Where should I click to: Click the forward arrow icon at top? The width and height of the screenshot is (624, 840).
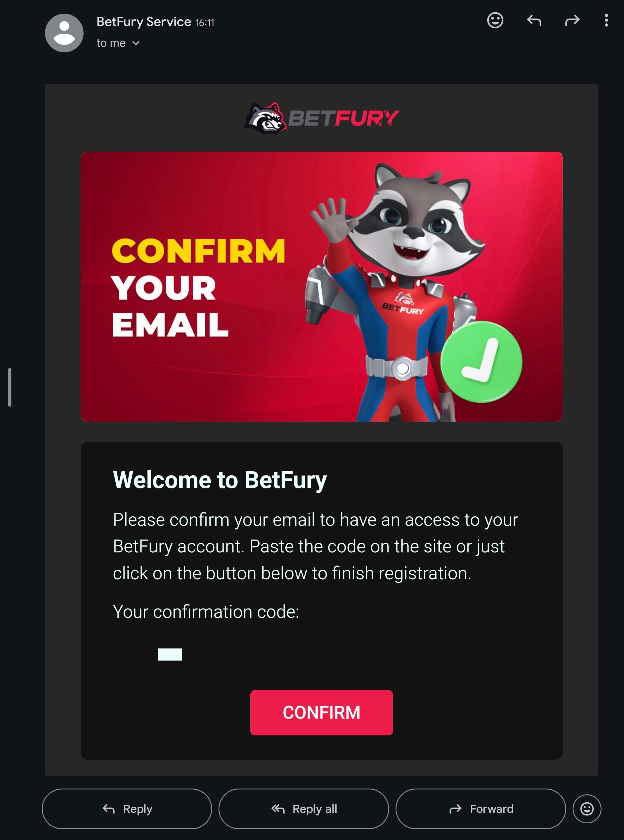(x=572, y=20)
